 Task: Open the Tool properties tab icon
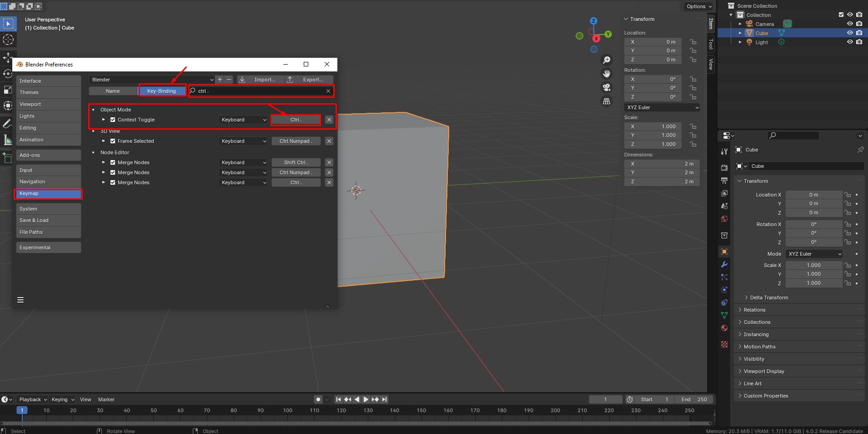click(x=724, y=151)
